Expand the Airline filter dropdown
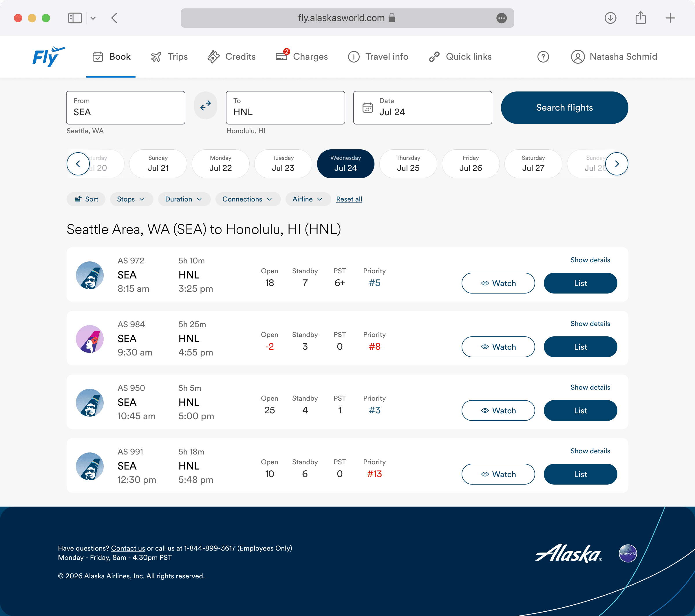The width and height of the screenshot is (695, 616). (308, 199)
